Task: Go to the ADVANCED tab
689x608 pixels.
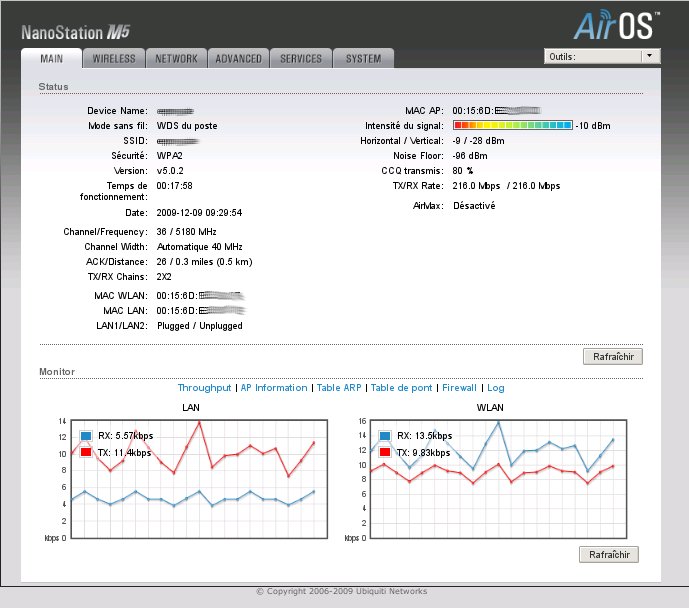Action: pyautogui.click(x=239, y=58)
